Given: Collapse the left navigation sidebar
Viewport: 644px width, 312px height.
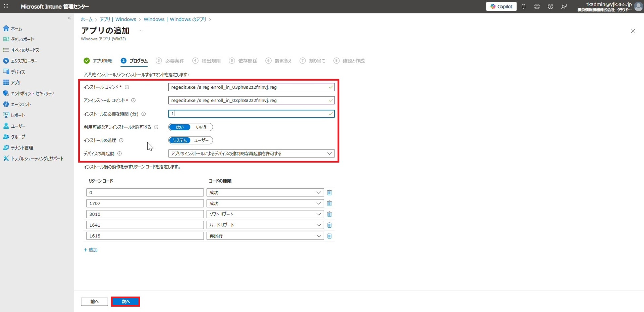Looking at the screenshot, I should click(x=69, y=18).
